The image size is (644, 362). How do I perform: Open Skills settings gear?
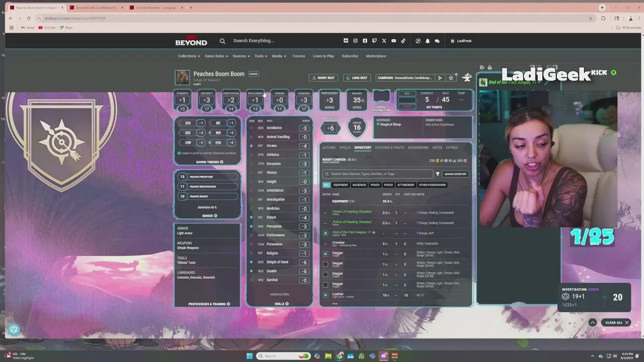click(x=287, y=304)
